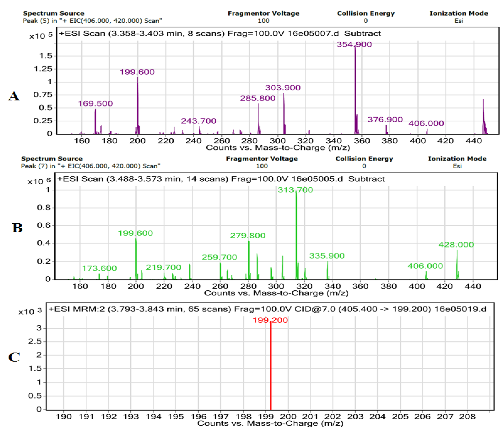This screenshot has height=432, width=504.
Task: Click the 173.600 peak label in spectrum B
Action: click(99, 268)
